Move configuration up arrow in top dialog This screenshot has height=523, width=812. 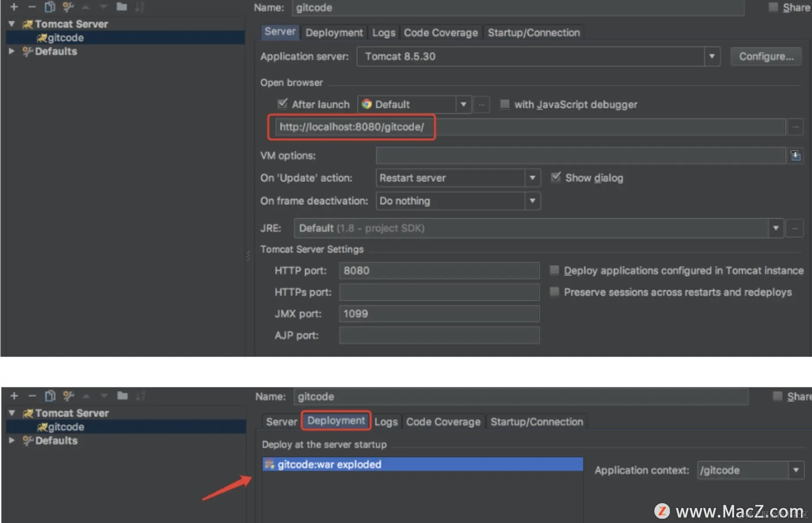pyautogui.click(x=86, y=7)
